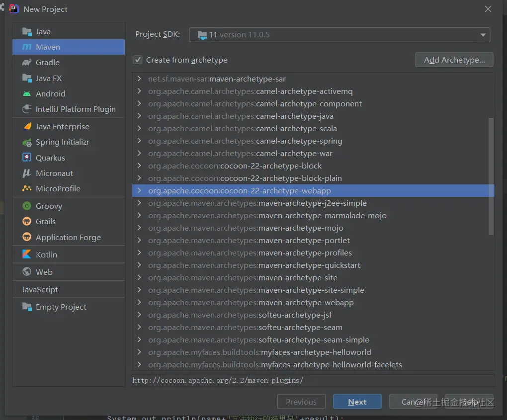Image resolution: width=507 pixels, height=420 pixels.
Task: Expand the maven-archetype-sar node
Action: coord(139,79)
